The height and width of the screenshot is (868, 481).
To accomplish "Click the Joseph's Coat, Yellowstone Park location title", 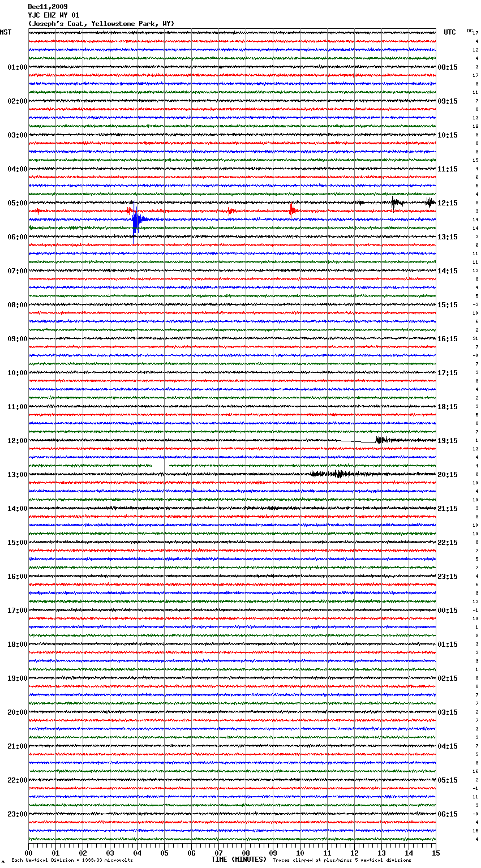I will pyautogui.click(x=101, y=24).
